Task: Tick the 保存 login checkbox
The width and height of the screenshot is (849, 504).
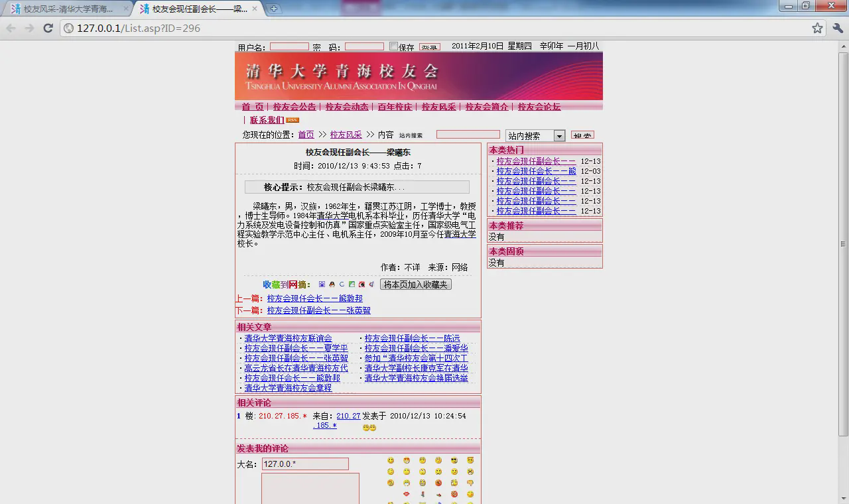Action: (x=393, y=46)
